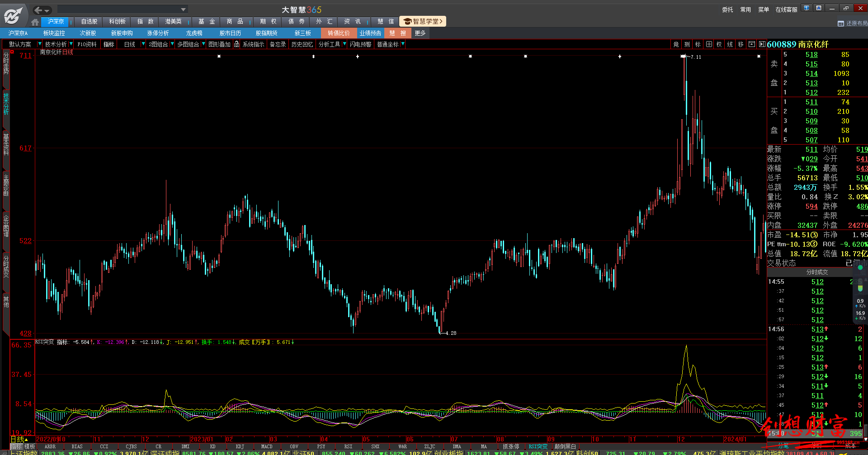Expand the 分析工具 dropdown arrow
The image size is (868, 455).
(344, 44)
